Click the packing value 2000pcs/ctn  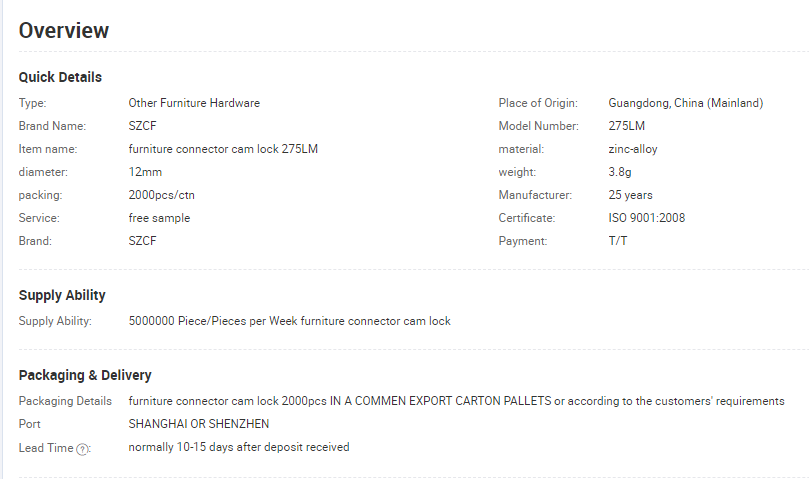click(161, 195)
